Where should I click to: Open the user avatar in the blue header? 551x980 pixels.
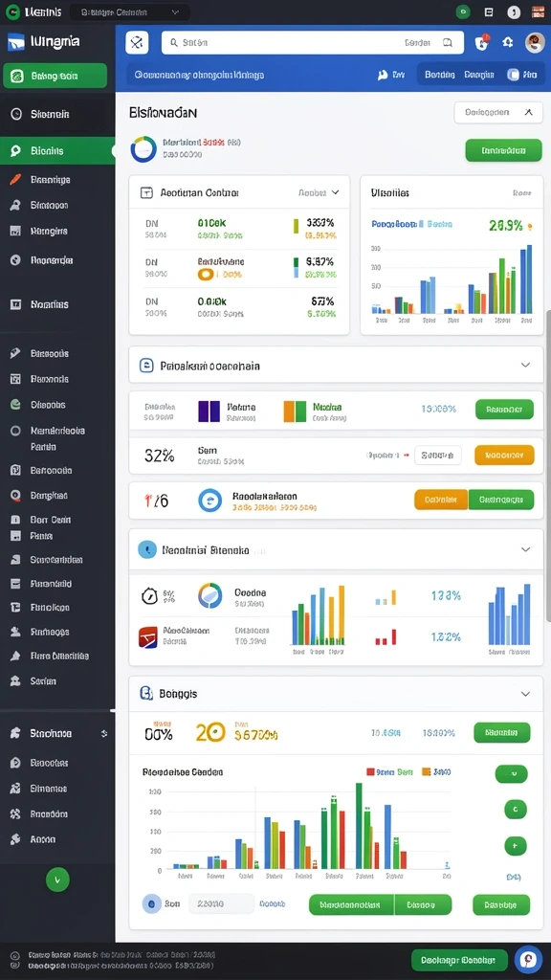point(535,42)
